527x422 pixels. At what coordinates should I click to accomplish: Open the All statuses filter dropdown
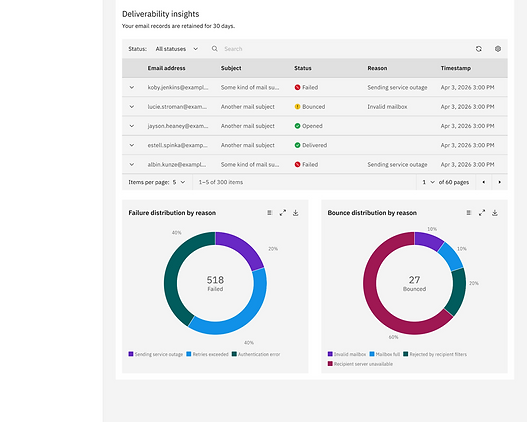tap(177, 49)
